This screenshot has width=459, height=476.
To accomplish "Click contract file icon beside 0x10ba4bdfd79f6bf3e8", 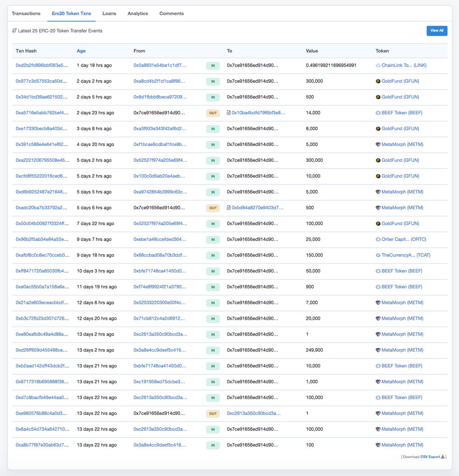I will (229, 113).
